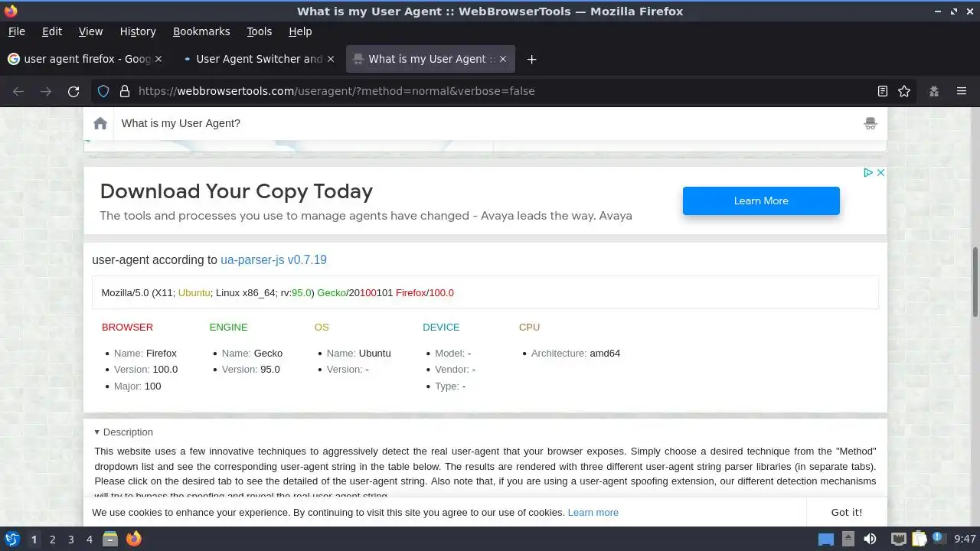Close the User Agent Switcher tab
Screen dimensions: 980x551
(331, 59)
